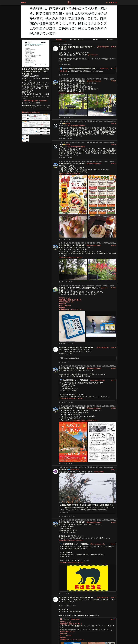
Task: Open the wzt4wdpdzp17954.livedoor.blo... profile link
Action: point(36,101)
